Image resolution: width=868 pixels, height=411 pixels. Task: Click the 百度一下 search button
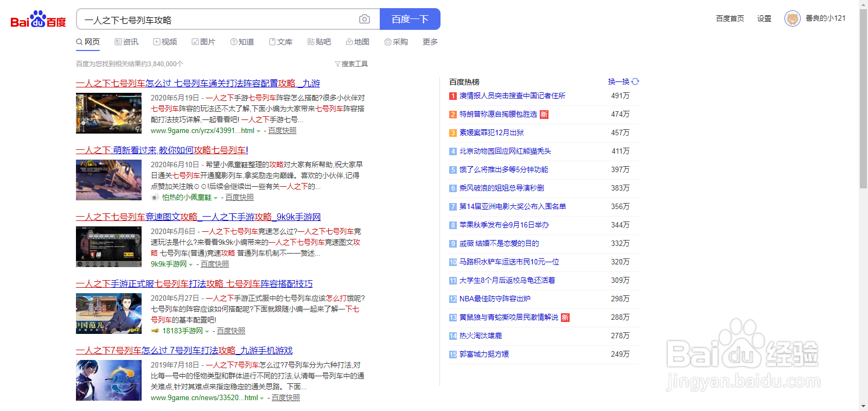(x=410, y=19)
